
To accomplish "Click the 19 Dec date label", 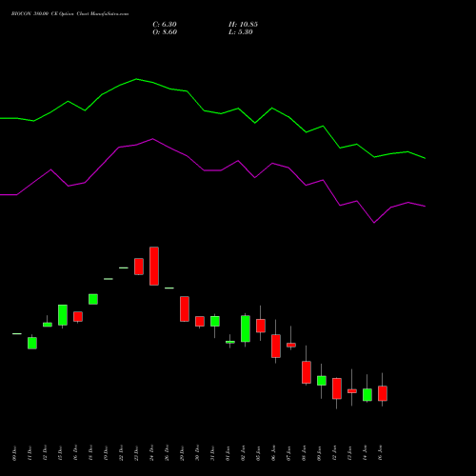I will point(106,453).
